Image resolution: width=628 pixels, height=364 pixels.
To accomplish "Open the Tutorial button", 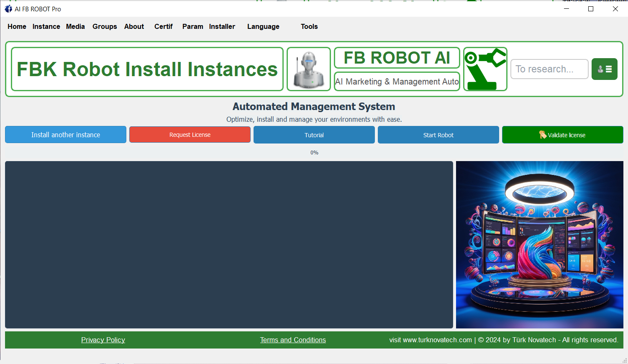I will click(x=314, y=135).
